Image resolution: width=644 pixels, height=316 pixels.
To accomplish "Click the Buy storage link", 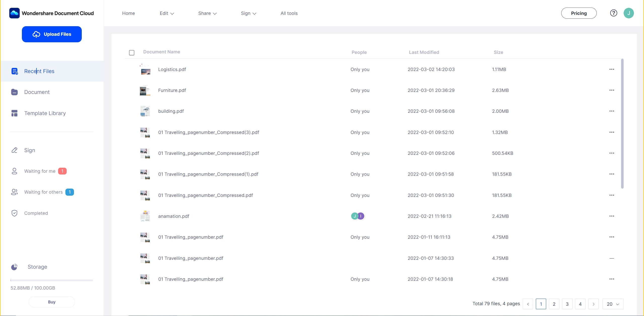I will 51,302.
